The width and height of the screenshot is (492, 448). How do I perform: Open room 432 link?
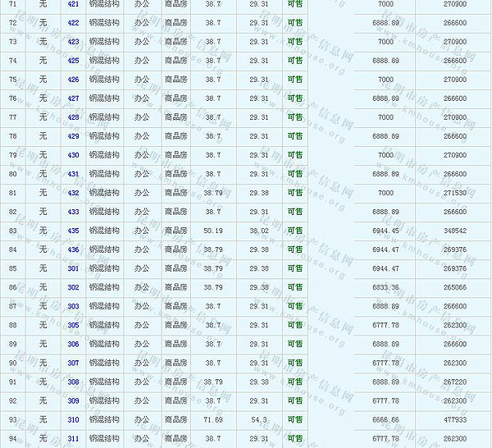coord(73,193)
